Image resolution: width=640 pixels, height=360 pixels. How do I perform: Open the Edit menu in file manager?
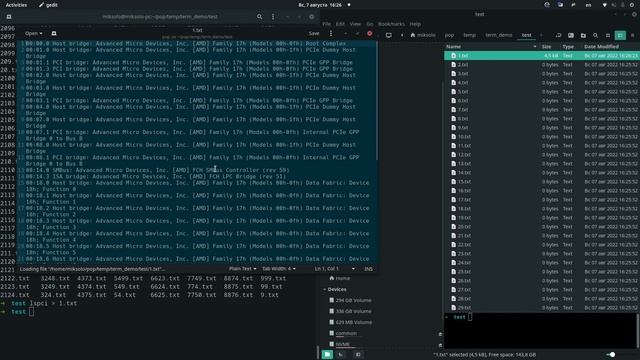pyautogui.click(x=340, y=24)
